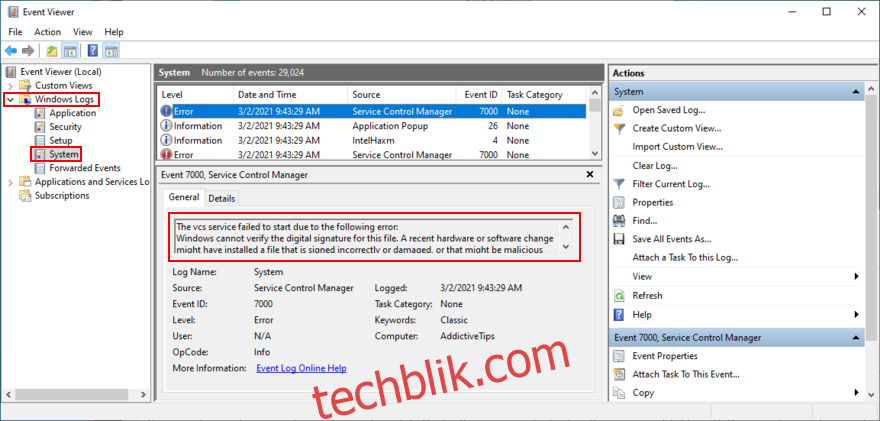Open the Event Log Online Help link
This screenshot has width=880, height=421.
coord(301,368)
